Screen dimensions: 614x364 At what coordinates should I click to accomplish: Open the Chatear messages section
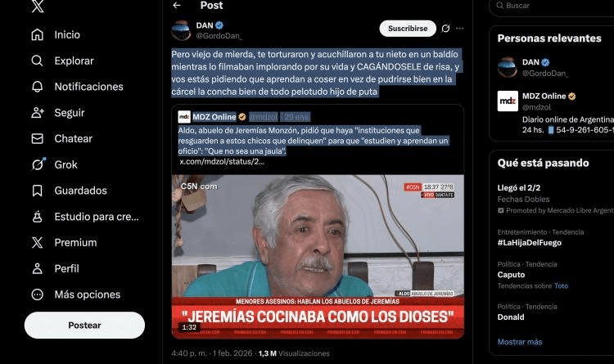73,138
